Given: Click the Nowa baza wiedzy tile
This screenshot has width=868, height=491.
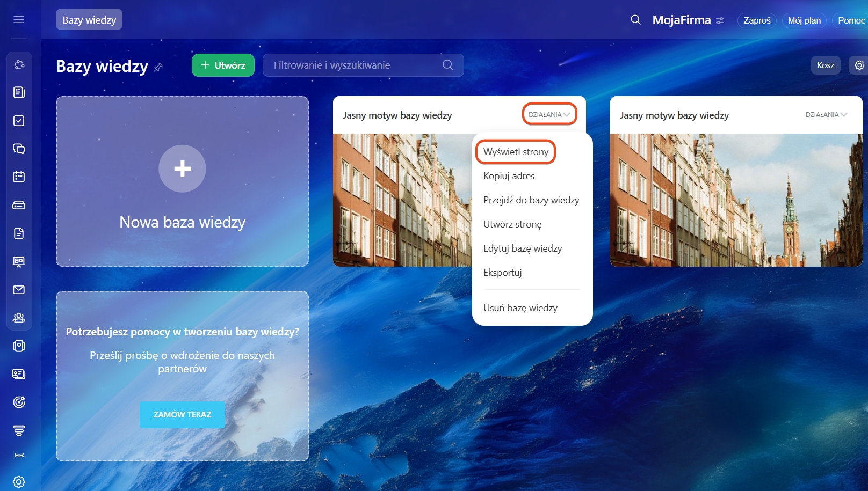Looking at the screenshot, I should click(182, 181).
